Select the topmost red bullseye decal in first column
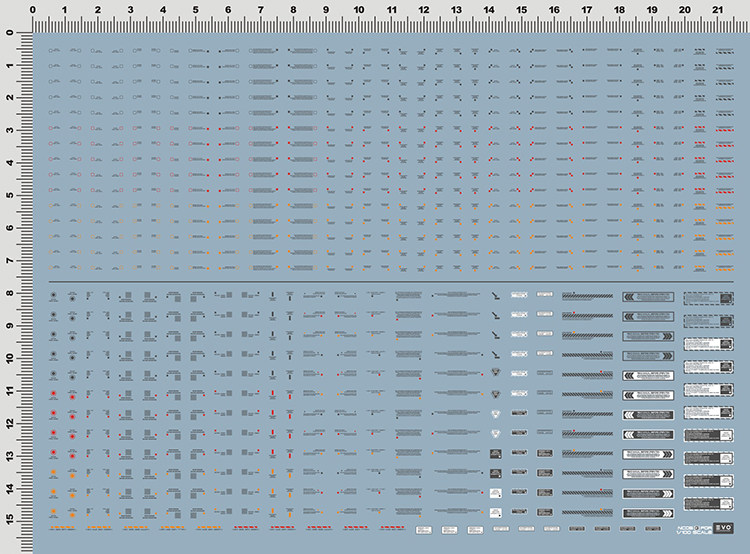The height and width of the screenshot is (554, 750). (x=54, y=393)
